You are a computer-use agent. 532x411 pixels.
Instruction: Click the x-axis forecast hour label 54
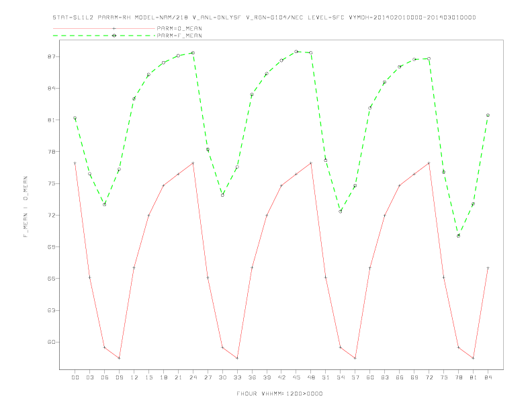(x=341, y=377)
